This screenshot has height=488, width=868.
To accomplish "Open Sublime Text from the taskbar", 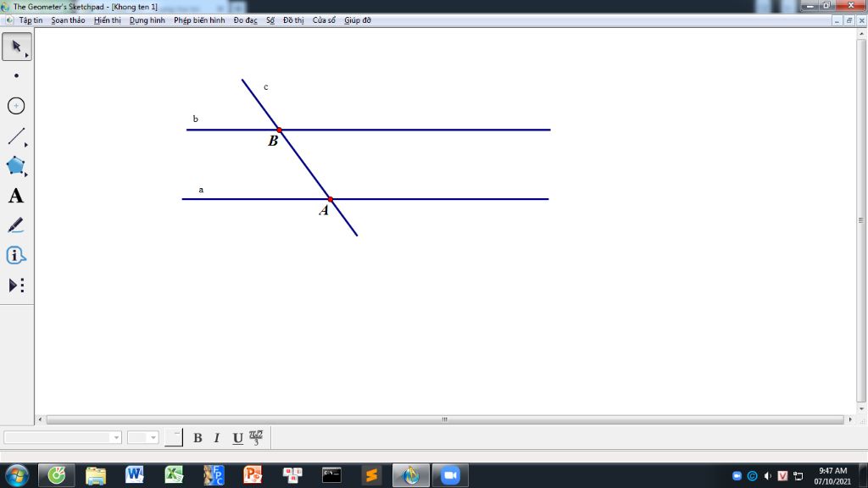I will [371, 475].
